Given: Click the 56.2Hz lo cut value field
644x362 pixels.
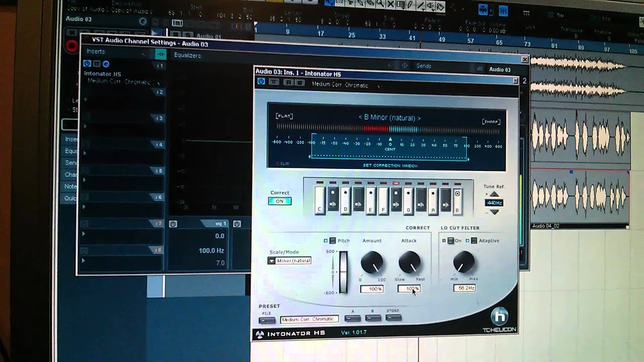Looking at the screenshot, I should pyautogui.click(x=464, y=288).
